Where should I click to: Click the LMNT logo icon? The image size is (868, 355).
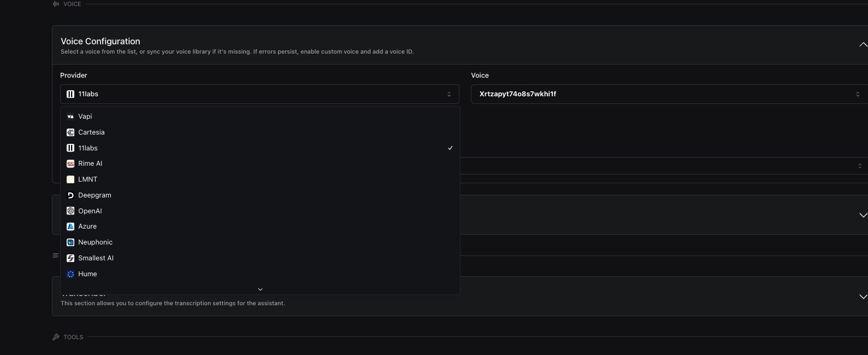click(x=70, y=179)
